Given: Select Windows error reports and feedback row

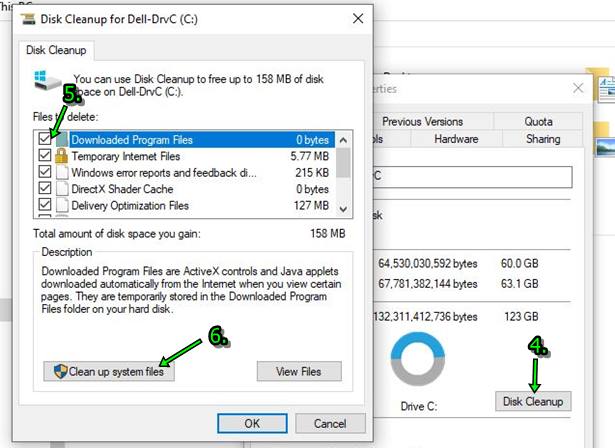Looking at the screenshot, I should pos(164,173).
